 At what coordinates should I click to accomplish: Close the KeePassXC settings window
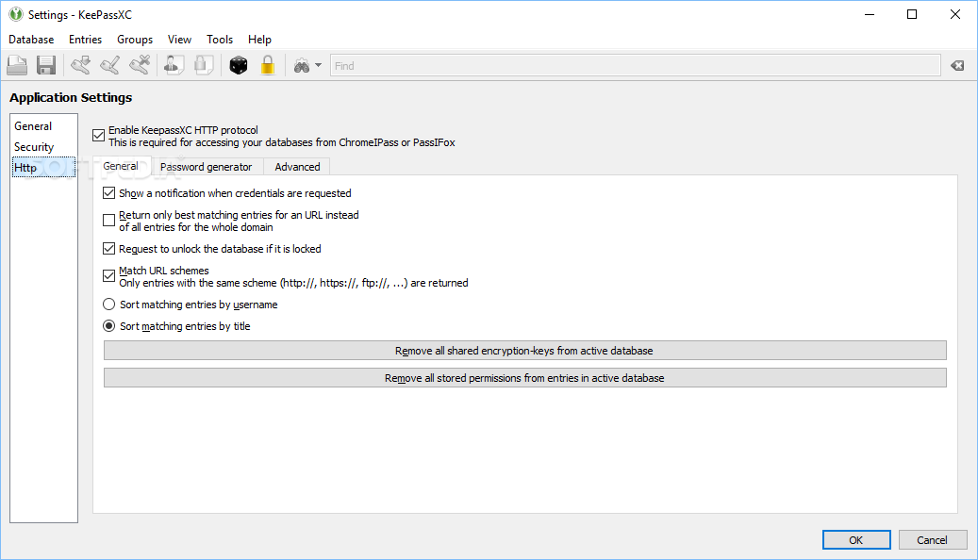tap(955, 14)
